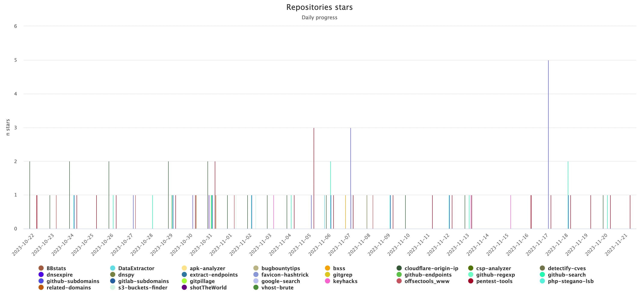Toggle the BBstats legend series
The width and height of the screenshot is (644, 295).
(x=56, y=268)
